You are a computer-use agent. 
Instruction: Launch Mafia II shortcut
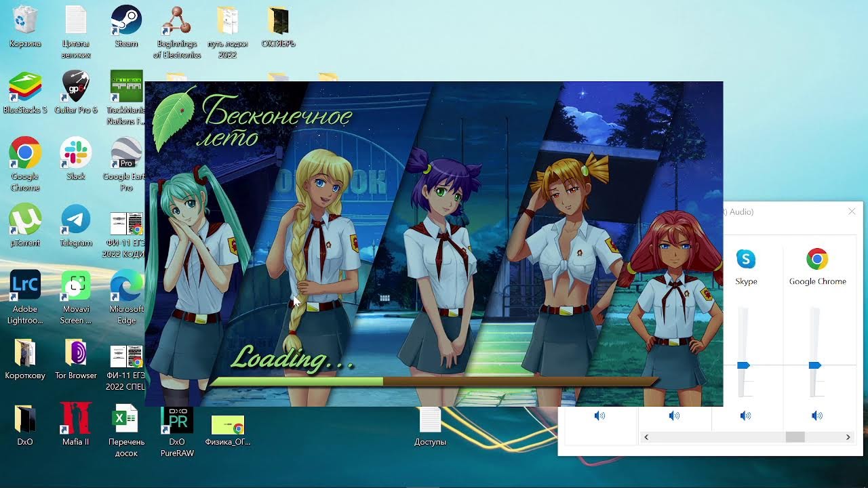click(x=75, y=425)
